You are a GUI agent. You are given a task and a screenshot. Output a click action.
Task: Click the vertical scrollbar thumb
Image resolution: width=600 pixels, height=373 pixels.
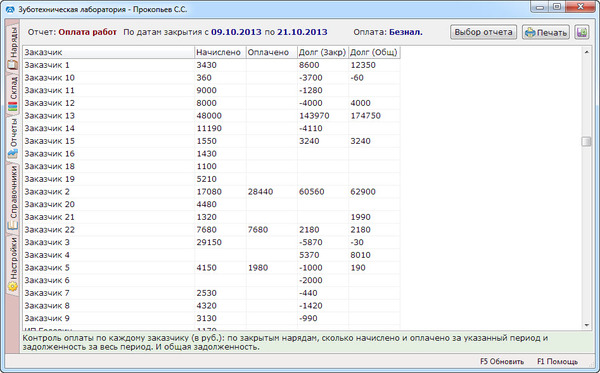[x=586, y=141]
